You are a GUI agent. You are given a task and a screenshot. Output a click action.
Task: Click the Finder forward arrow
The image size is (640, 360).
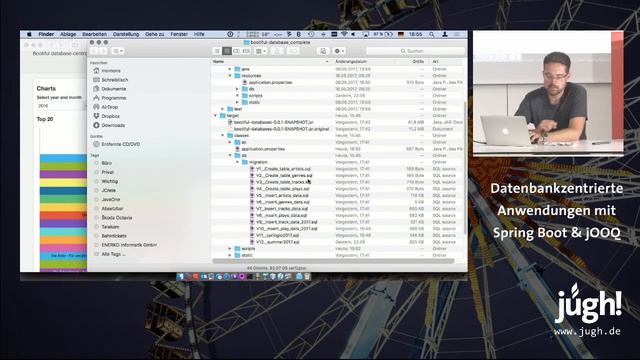[x=104, y=51]
